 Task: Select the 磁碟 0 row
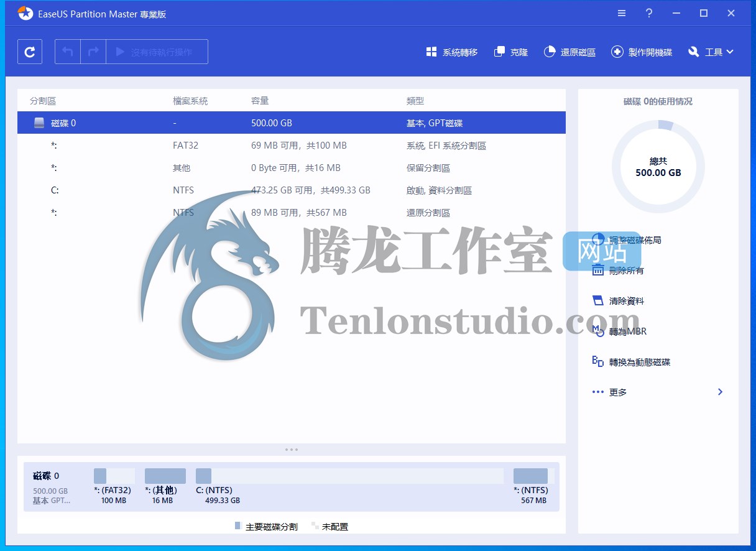(x=292, y=123)
